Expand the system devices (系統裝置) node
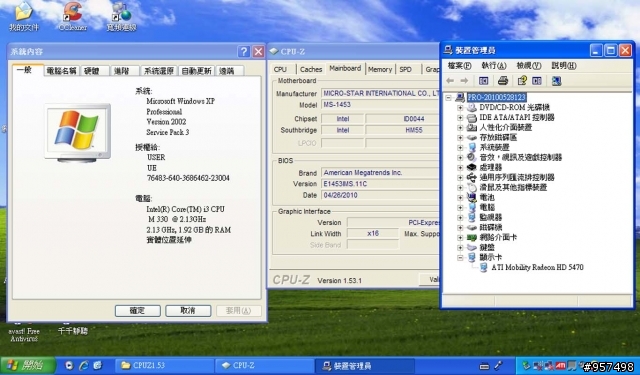This screenshot has width=640, height=375. point(460,147)
